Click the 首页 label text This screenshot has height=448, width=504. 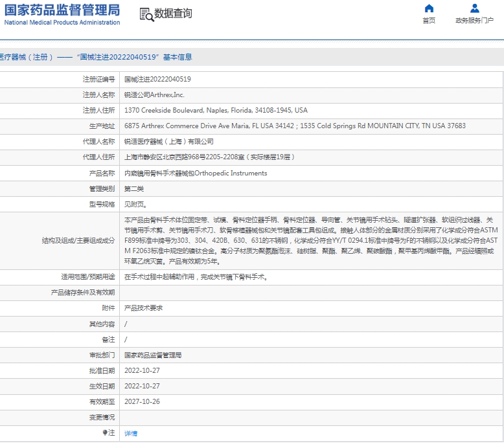[x=429, y=21]
